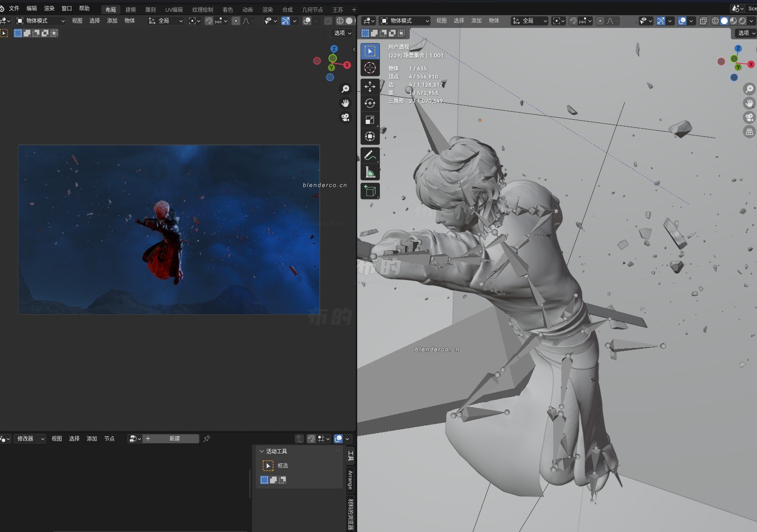Open 节点 menu in node editor header

[109, 439]
